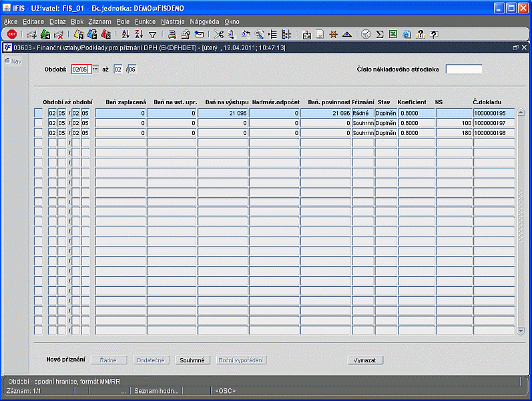532x401 pixels.
Task: Open the Dotaz menu
Action: pos(57,22)
